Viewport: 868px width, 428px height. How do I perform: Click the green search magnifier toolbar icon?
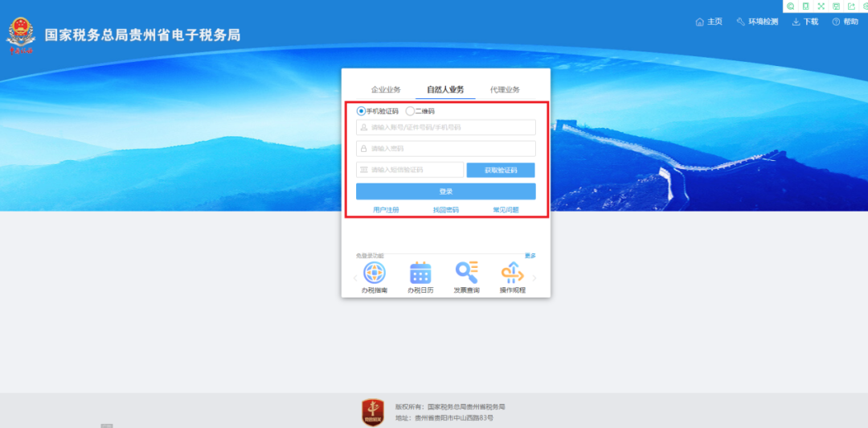click(x=791, y=6)
